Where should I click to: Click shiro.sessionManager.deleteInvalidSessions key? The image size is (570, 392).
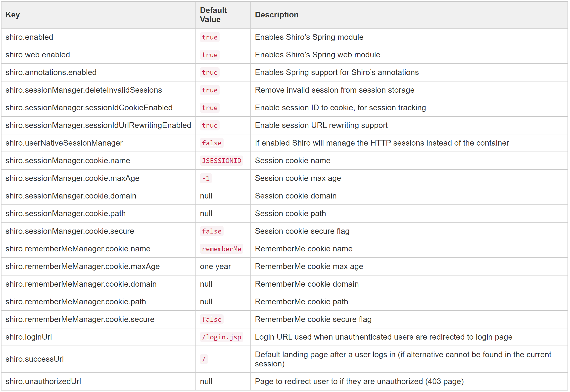84,90
